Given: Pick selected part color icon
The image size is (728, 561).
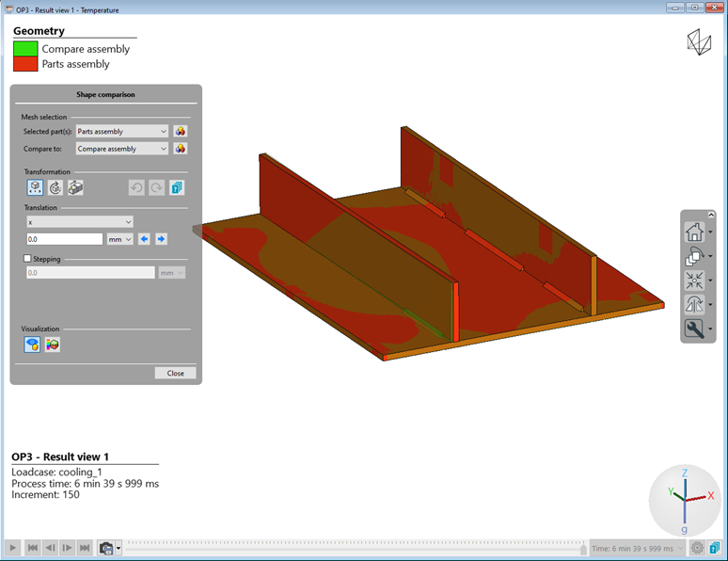Looking at the screenshot, I should click(181, 132).
